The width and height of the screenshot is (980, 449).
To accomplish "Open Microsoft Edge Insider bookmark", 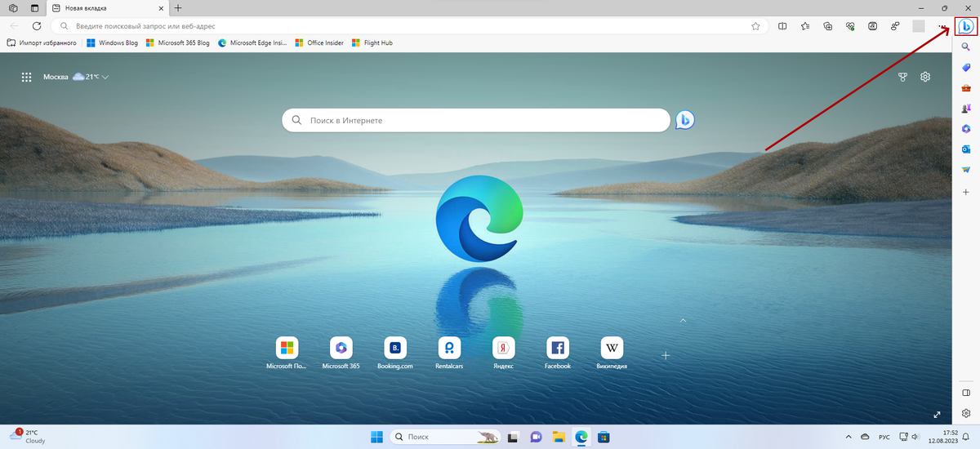I will click(x=252, y=42).
